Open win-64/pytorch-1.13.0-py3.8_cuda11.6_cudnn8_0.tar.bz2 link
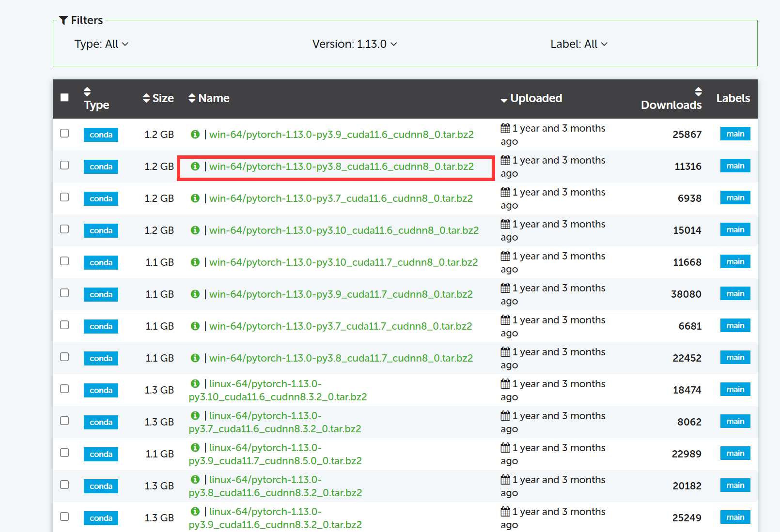 pos(342,167)
